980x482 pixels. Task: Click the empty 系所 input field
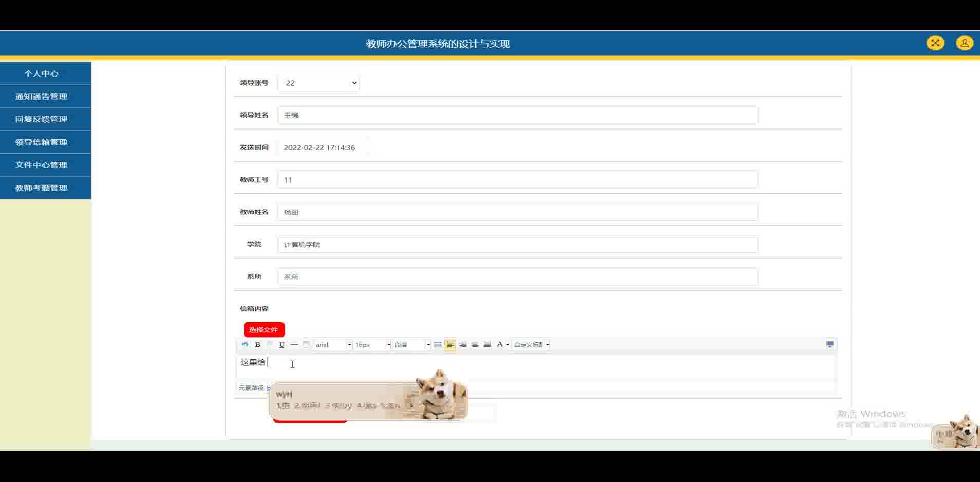(x=518, y=276)
